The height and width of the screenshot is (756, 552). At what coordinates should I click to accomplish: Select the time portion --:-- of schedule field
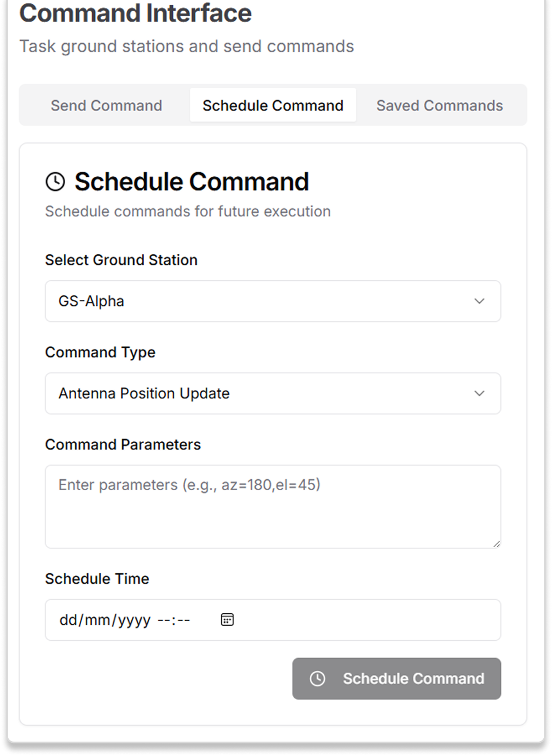(x=174, y=620)
